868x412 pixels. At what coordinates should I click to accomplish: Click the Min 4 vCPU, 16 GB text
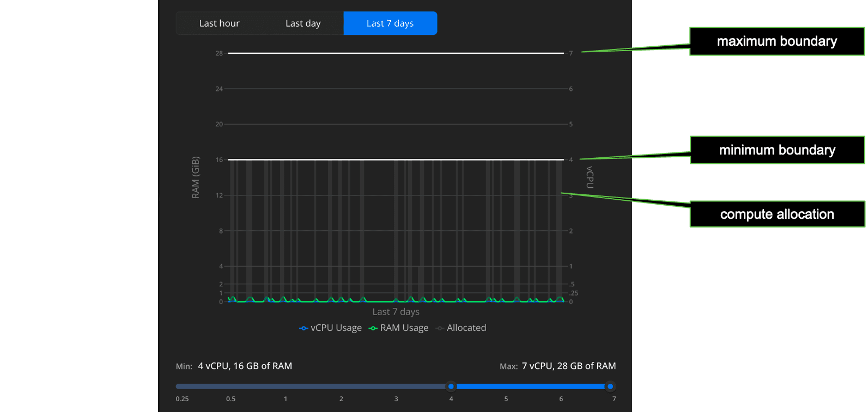point(245,366)
